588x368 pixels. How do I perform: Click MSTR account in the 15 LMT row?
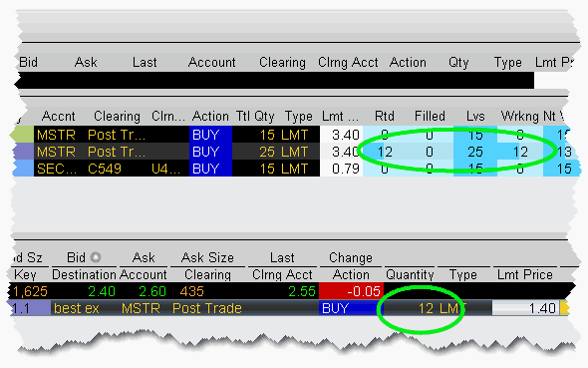pyautogui.click(x=56, y=135)
